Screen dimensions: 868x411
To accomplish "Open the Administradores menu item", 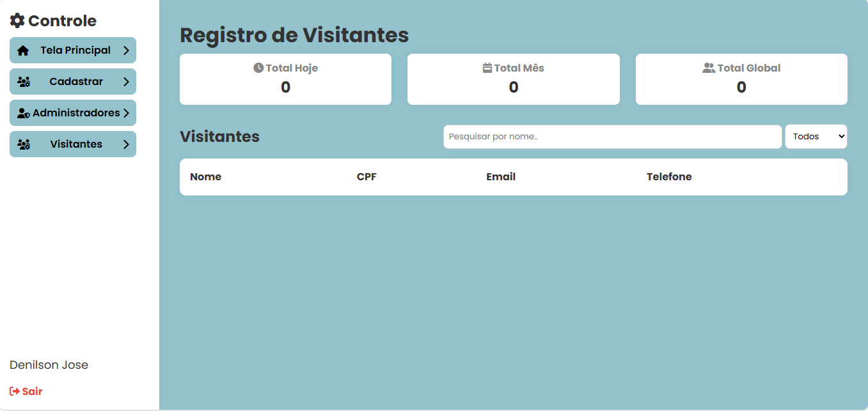I will [x=73, y=113].
